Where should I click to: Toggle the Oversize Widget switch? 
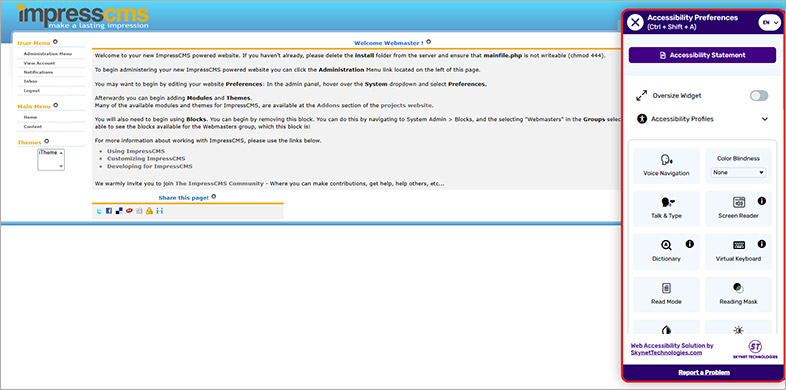click(x=759, y=96)
